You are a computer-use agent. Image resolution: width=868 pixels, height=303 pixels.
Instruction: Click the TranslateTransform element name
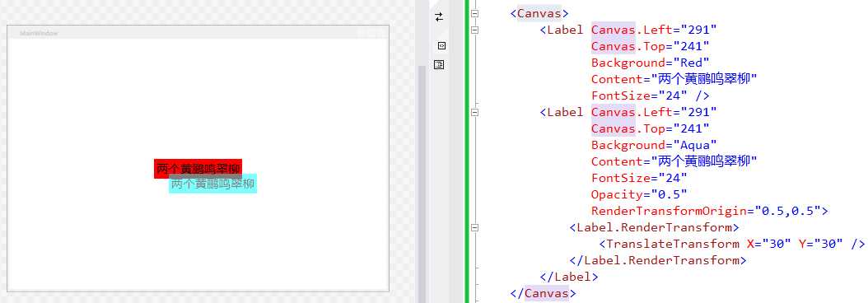673,245
